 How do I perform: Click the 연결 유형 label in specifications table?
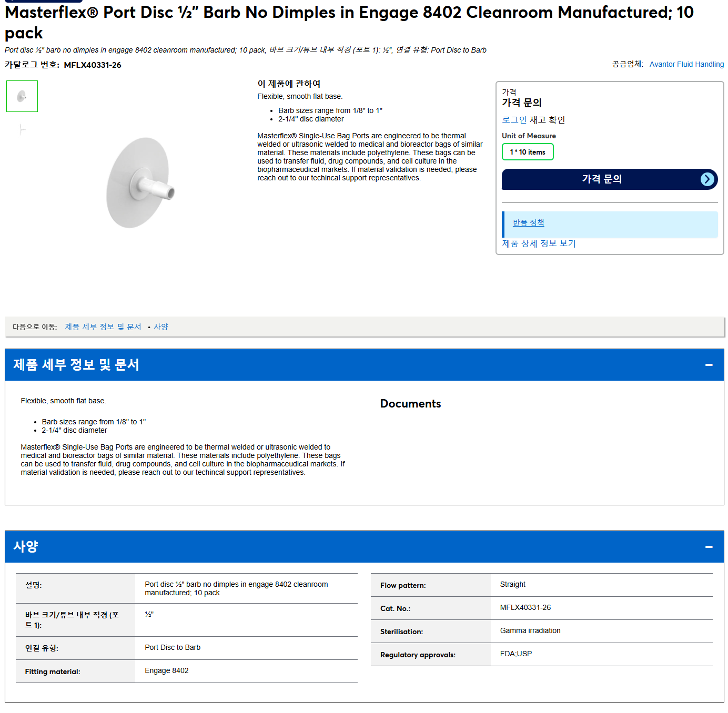(42, 648)
